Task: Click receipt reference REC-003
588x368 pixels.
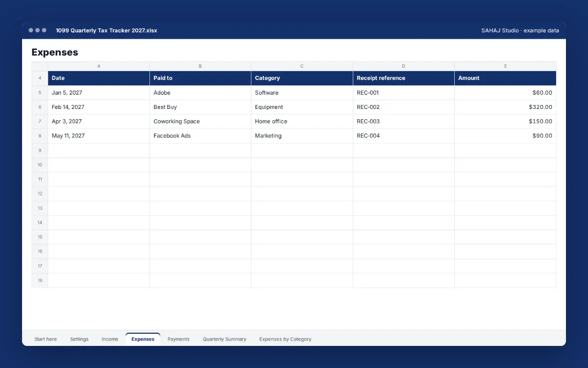Action: coord(404,121)
